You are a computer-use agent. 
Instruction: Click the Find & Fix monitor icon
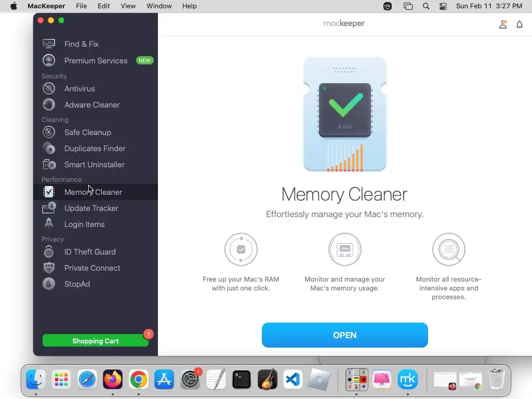(49, 44)
